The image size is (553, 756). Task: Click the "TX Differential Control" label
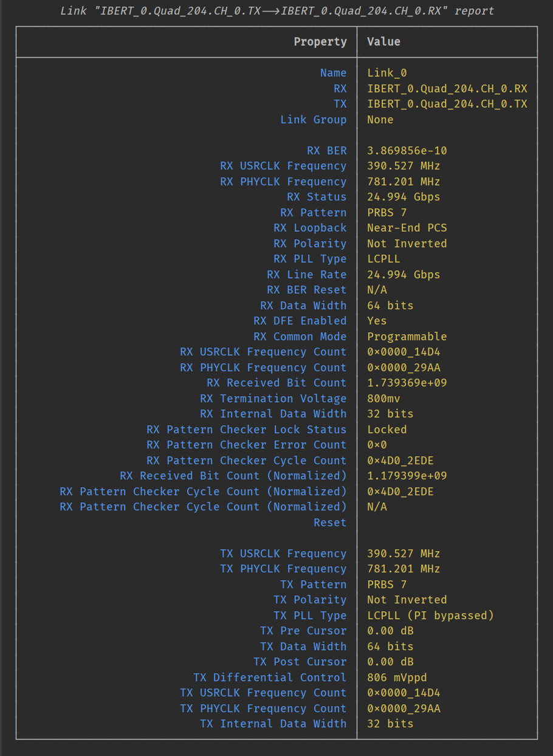click(x=270, y=678)
